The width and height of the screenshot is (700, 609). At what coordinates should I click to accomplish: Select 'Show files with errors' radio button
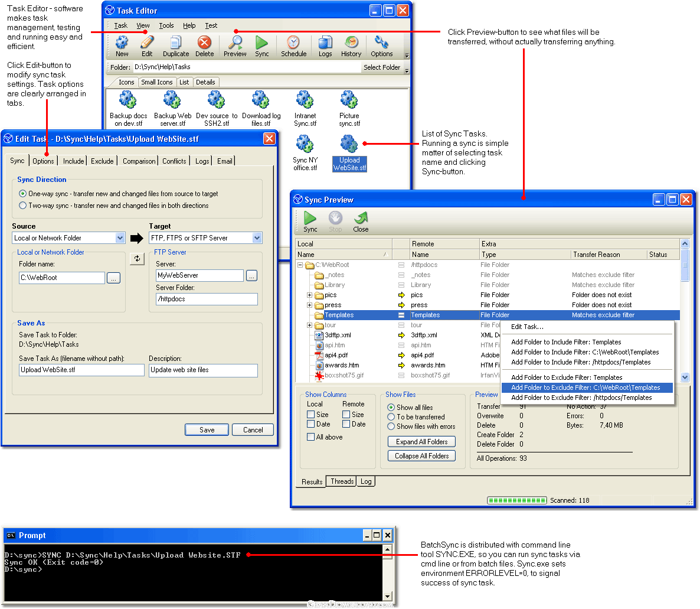coord(391,426)
